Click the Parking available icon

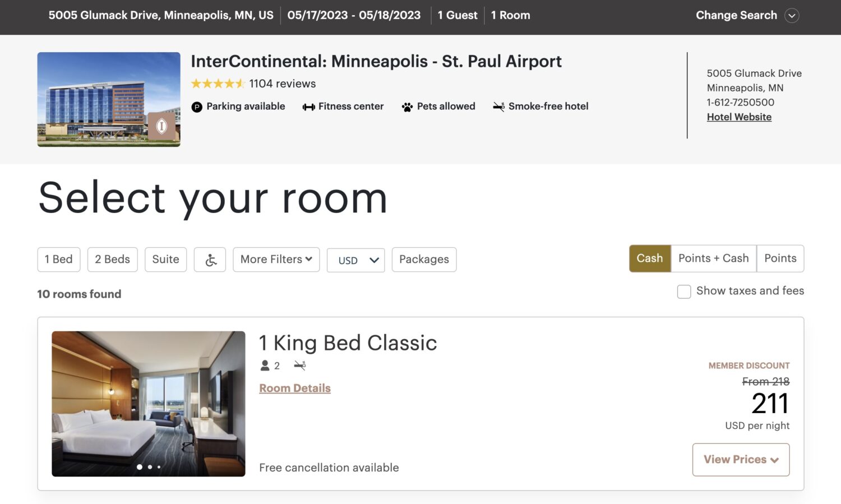coord(196,107)
